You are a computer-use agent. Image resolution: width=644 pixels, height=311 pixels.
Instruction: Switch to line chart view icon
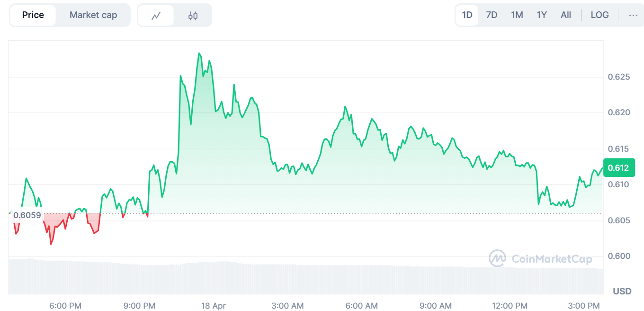point(156,16)
